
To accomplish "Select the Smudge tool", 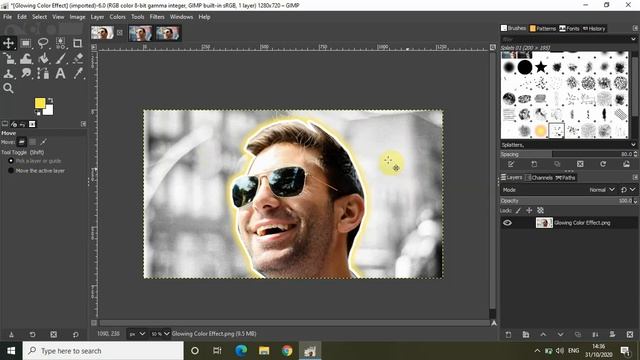I will tap(26, 73).
